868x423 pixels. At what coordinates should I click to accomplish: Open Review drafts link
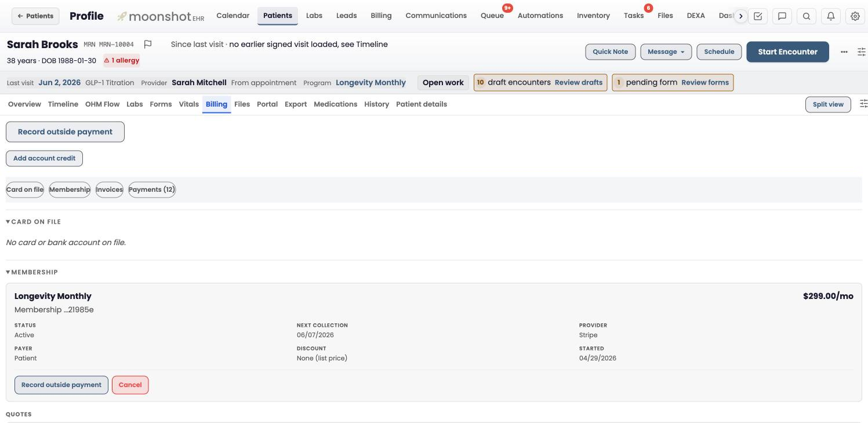click(578, 82)
